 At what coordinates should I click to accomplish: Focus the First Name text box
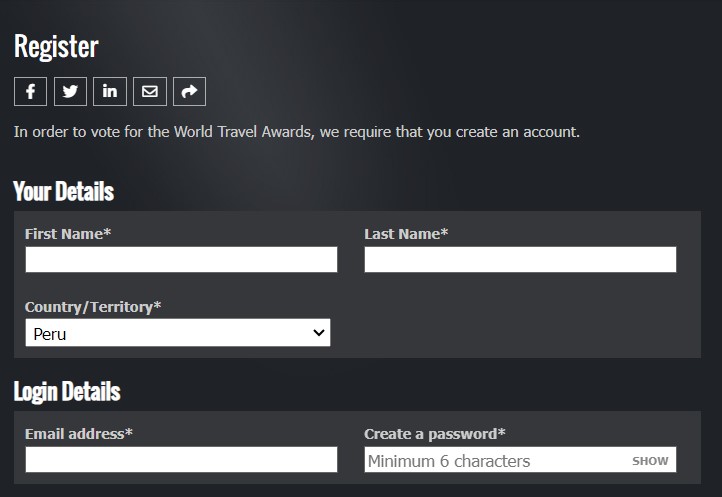181,260
